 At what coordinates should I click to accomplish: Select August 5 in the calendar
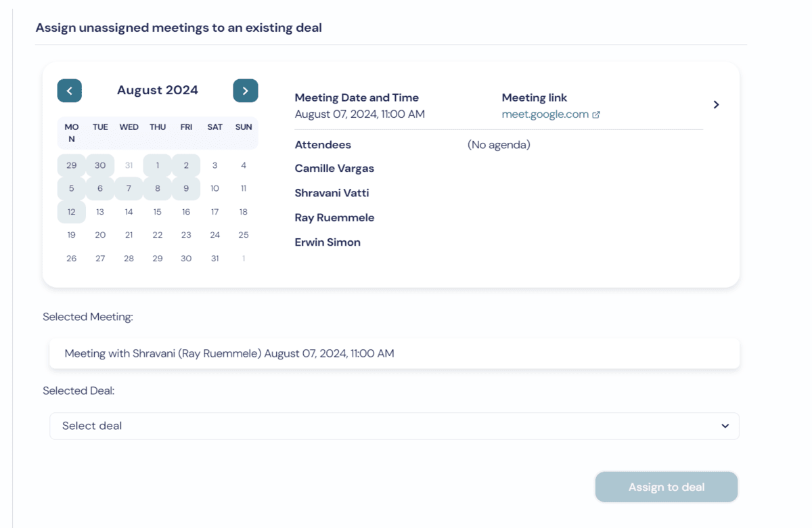pyautogui.click(x=72, y=189)
